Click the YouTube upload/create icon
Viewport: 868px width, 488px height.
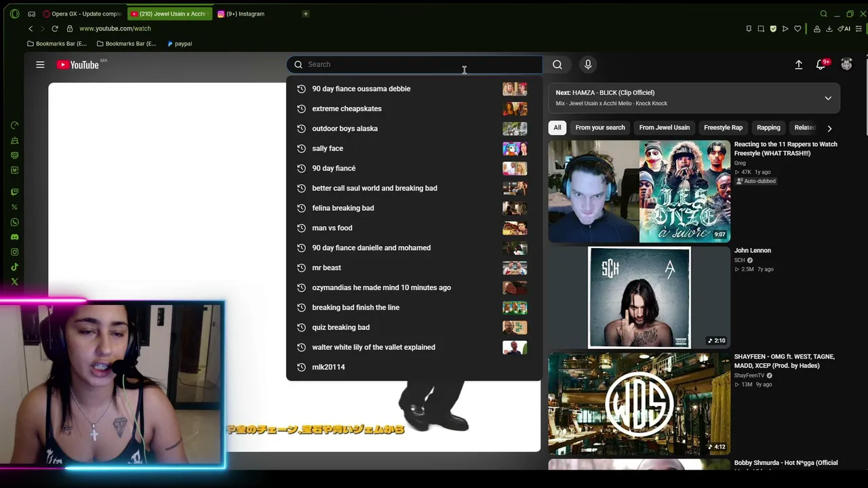coord(799,64)
